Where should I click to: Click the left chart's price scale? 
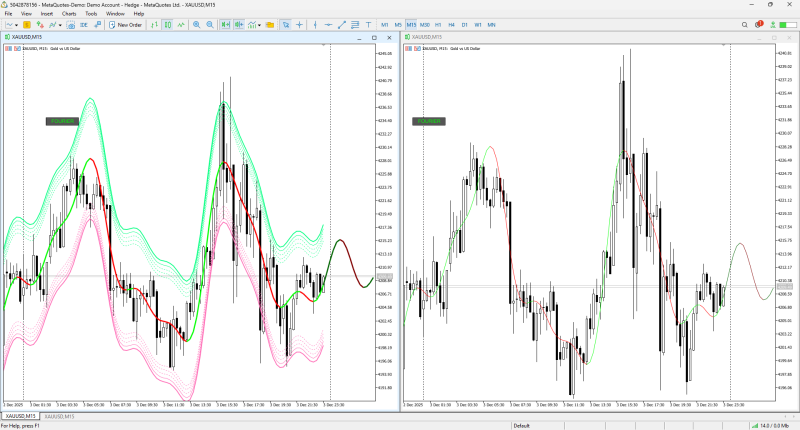[x=387, y=222]
